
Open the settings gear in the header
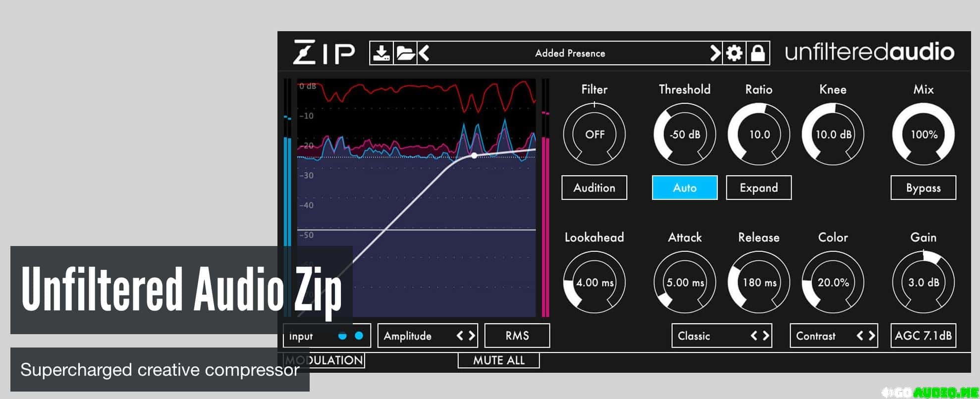pos(734,53)
